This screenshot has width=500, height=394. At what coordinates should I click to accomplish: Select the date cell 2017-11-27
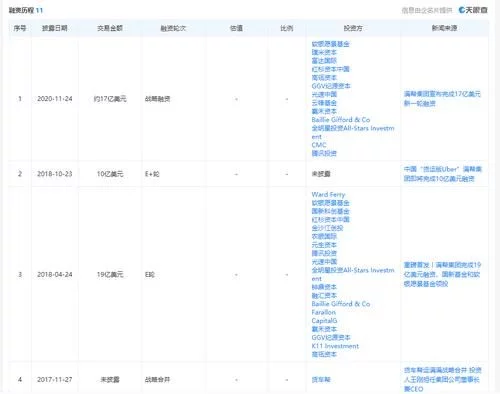coord(55,380)
